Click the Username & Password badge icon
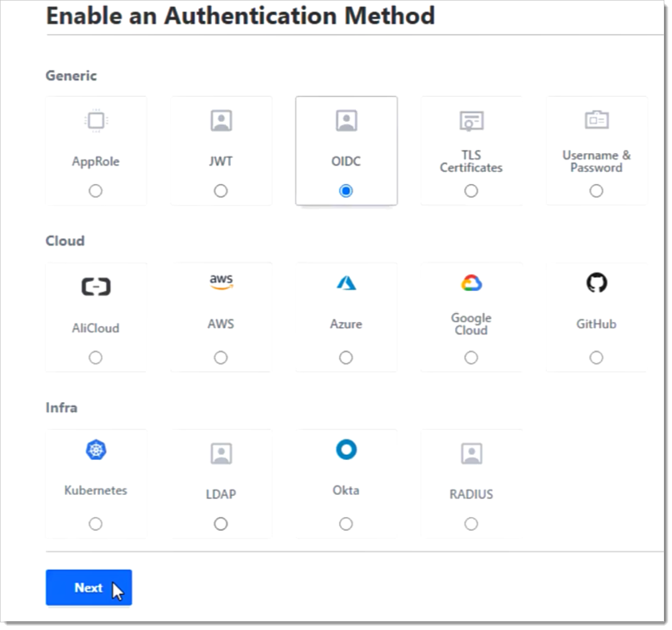672x630 pixels. click(x=597, y=120)
